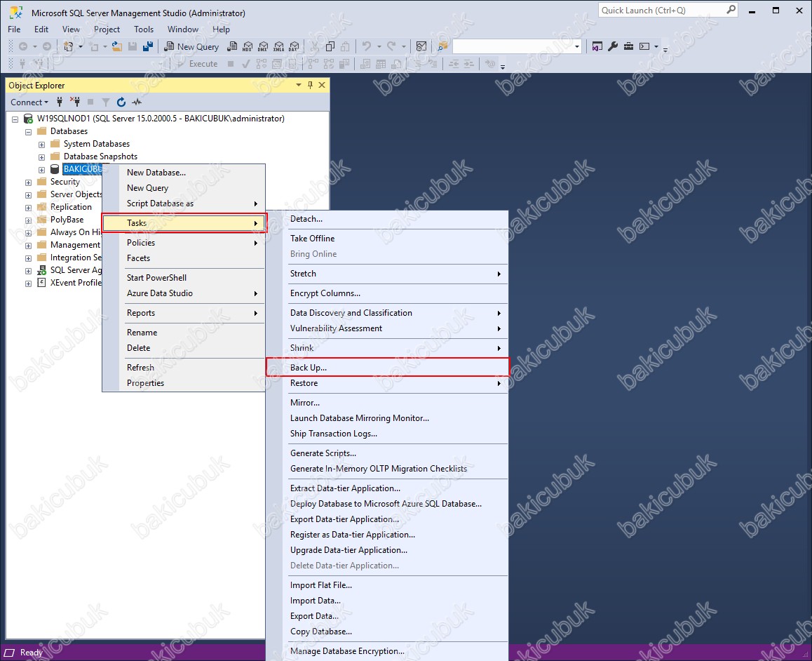Viewport: 812px width, 661px height.
Task: Click the Disconnect plug icon in Object Explorer
Action: [x=74, y=102]
